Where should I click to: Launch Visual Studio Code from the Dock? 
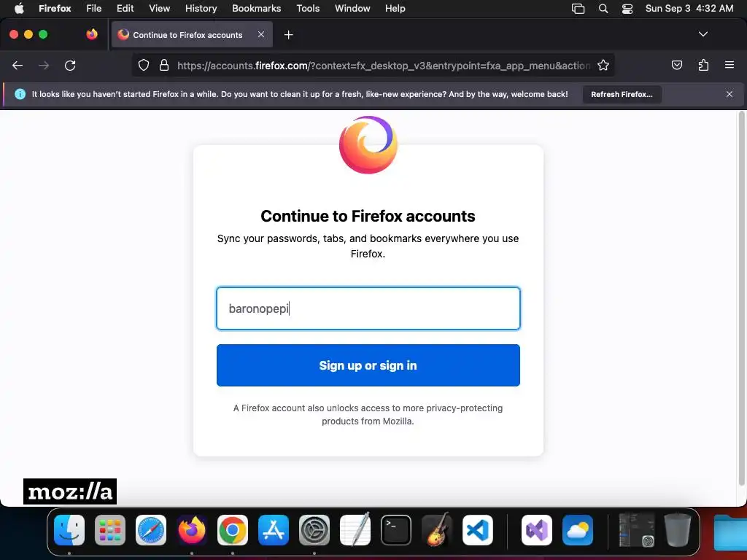point(477,530)
